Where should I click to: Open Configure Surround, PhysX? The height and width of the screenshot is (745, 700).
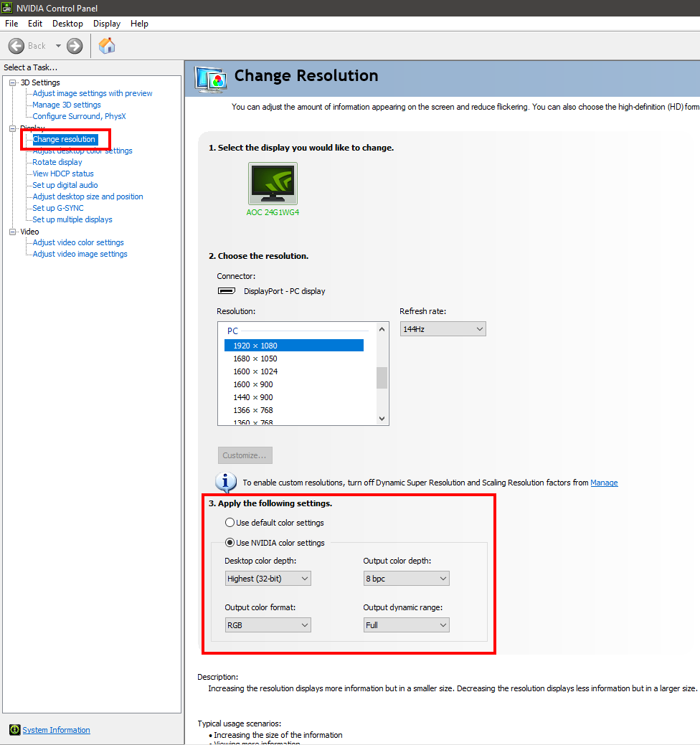point(80,116)
